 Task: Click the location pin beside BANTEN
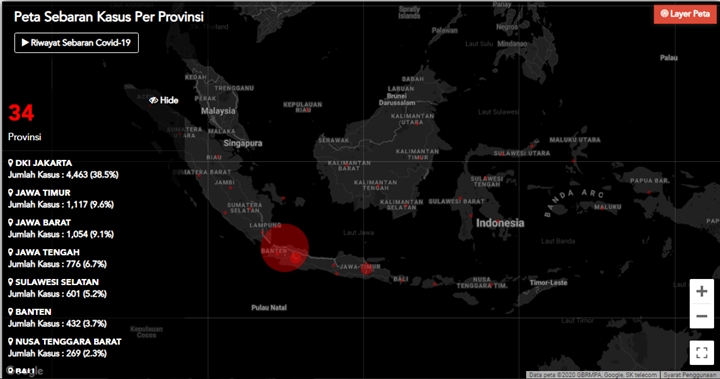11,312
